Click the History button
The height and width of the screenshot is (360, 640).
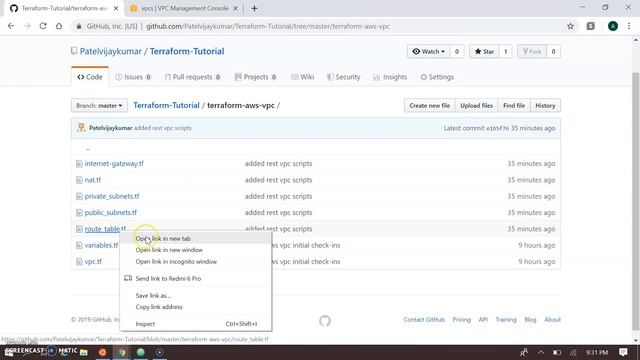(545, 105)
